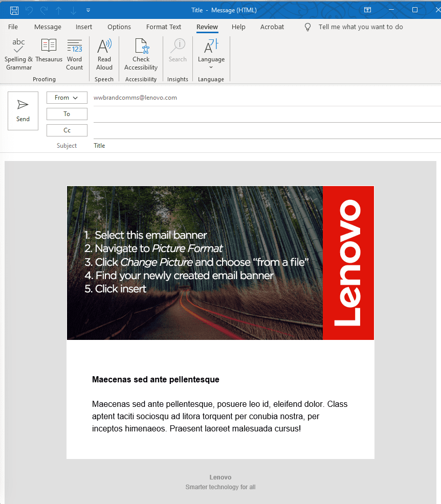Open the Format Text tab

point(164,27)
